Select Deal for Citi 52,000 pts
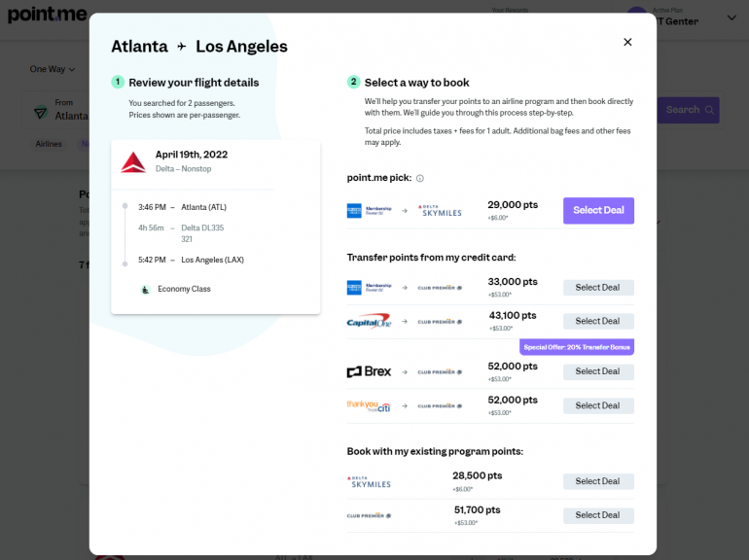Image resolution: width=749 pixels, height=560 pixels. [x=598, y=405]
